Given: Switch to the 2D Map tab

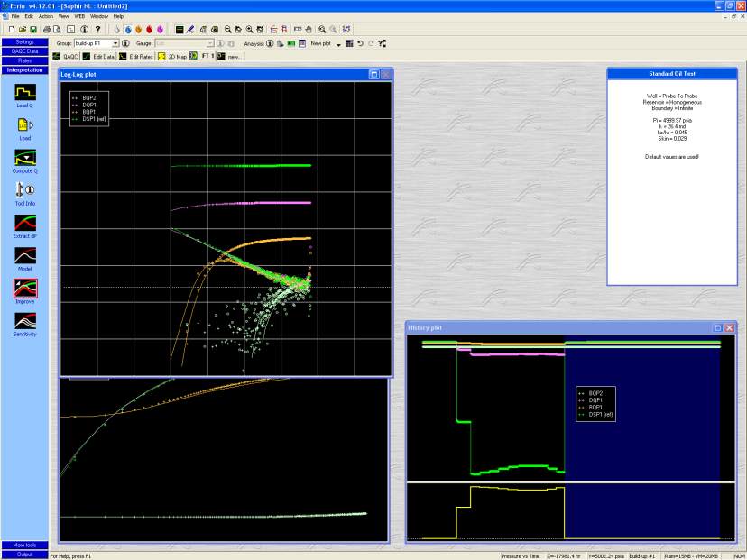Looking at the screenshot, I should coord(172,57).
